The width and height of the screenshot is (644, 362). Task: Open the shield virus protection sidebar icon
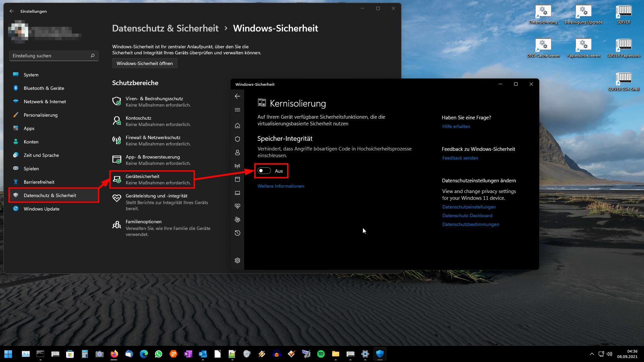(x=237, y=139)
